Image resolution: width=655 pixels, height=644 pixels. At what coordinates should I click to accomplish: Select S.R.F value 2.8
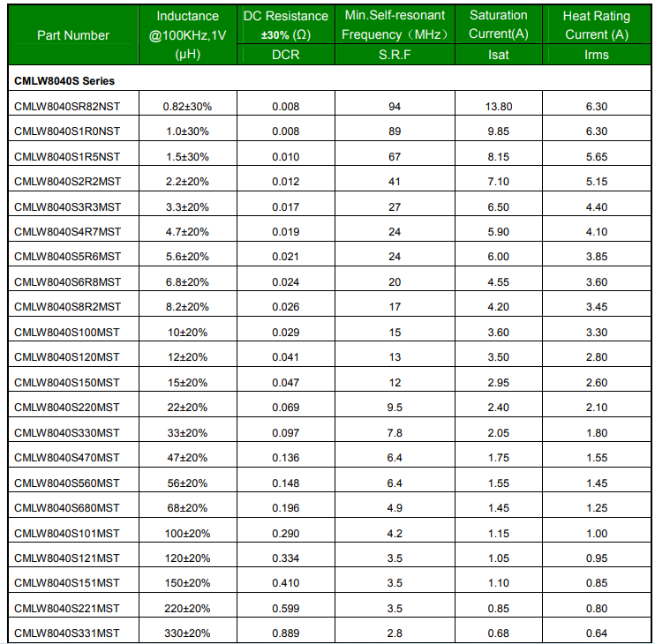[x=395, y=633]
